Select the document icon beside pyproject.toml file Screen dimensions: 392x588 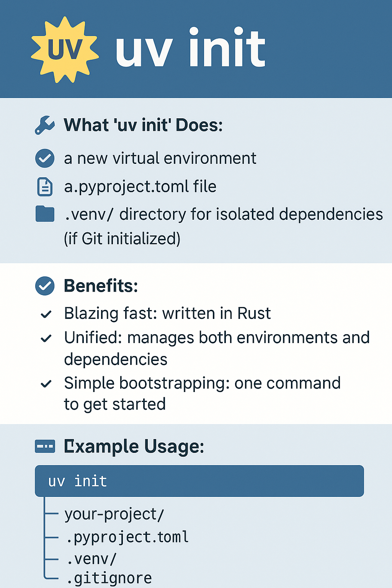(45, 187)
